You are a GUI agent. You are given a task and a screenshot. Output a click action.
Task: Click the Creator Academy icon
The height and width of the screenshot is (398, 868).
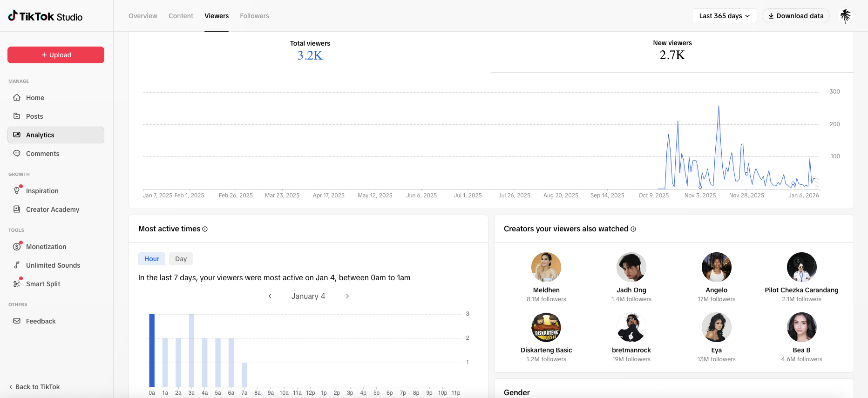click(x=17, y=209)
